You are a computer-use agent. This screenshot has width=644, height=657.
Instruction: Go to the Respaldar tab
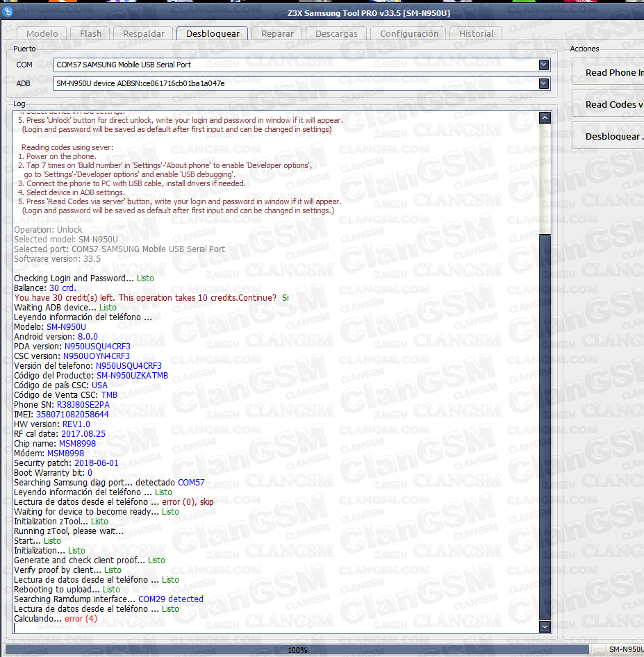[x=143, y=33]
